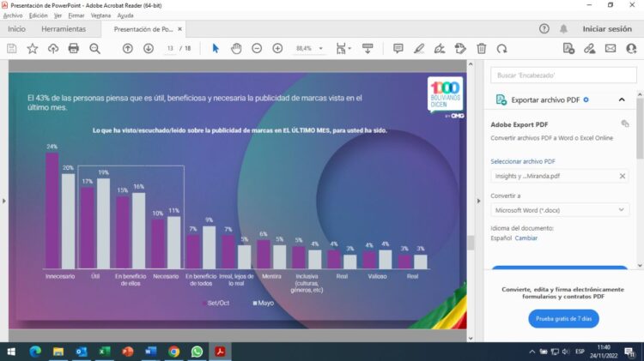Open Excel from the taskbar
This screenshot has height=361, width=644.
coord(104,352)
